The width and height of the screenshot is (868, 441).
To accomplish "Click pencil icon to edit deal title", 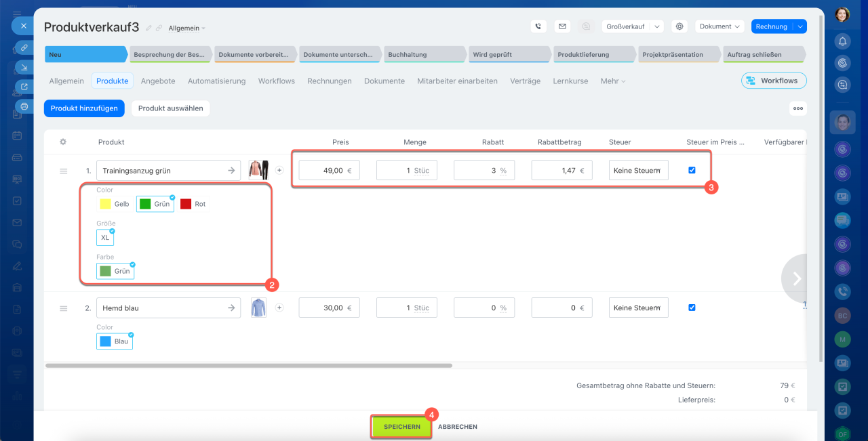I will tap(149, 28).
